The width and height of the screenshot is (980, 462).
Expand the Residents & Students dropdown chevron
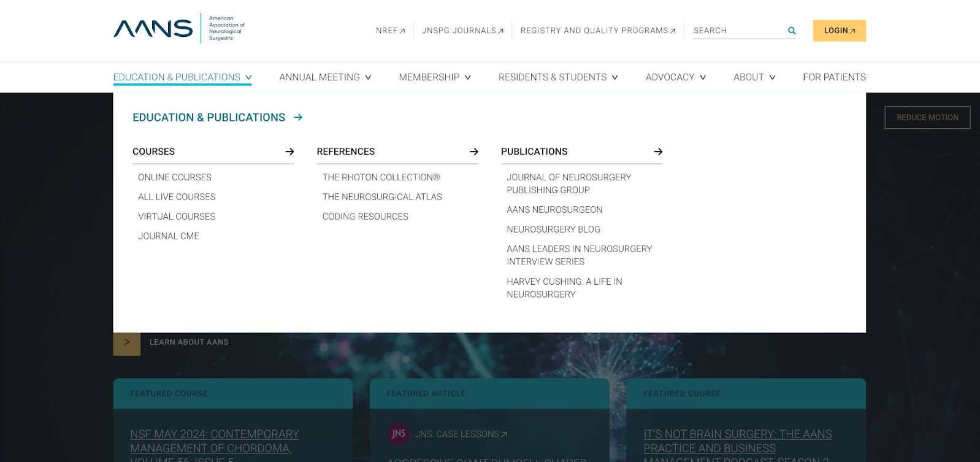pos(614,77)
